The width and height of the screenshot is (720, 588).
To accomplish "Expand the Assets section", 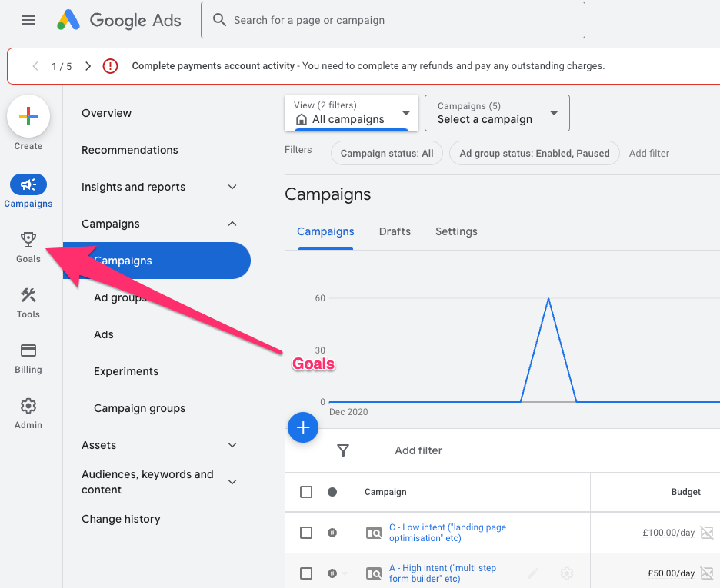I will [x=232, y=445].
